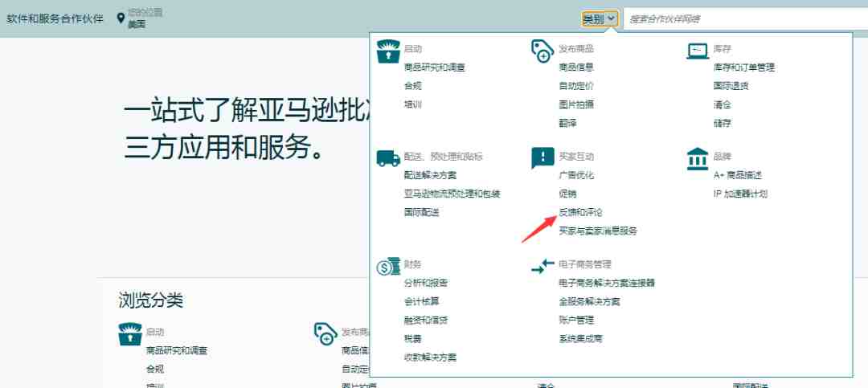Go to 融资和信贷 under 财务
Image resolution: width=868 pixels, height=388 pixels.
[x=426, y=320]
